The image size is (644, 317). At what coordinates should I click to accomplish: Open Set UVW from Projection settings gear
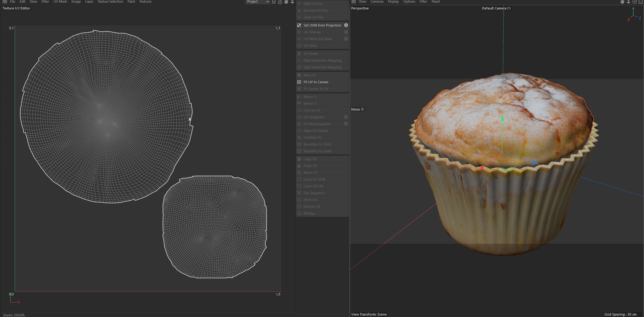coord(346,25)
